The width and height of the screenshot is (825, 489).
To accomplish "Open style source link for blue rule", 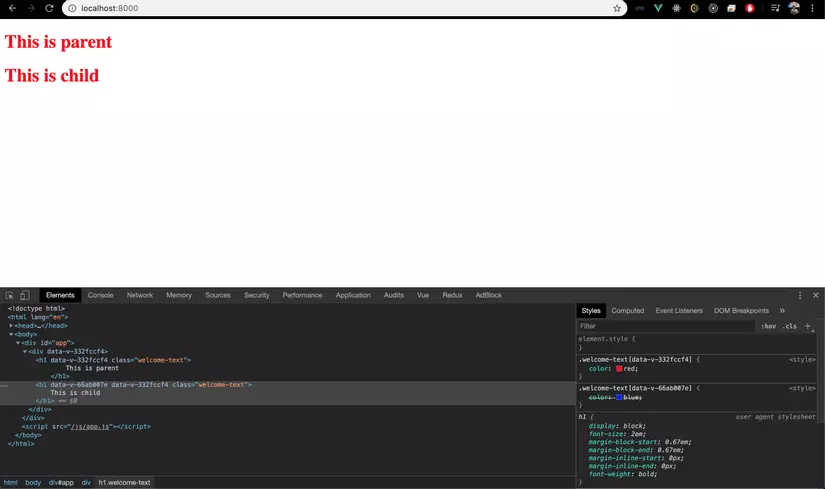I will 802,388.
